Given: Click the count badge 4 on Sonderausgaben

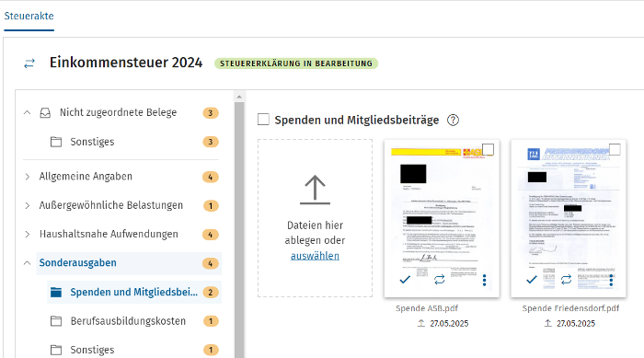Looking at the screenshot, I should pos(211,263).
